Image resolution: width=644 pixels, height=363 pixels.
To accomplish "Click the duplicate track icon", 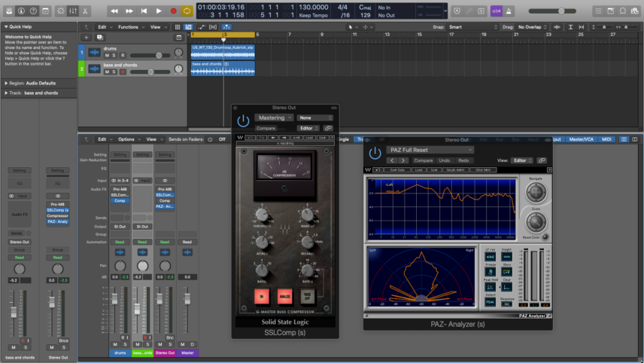I will click(100, 38).
